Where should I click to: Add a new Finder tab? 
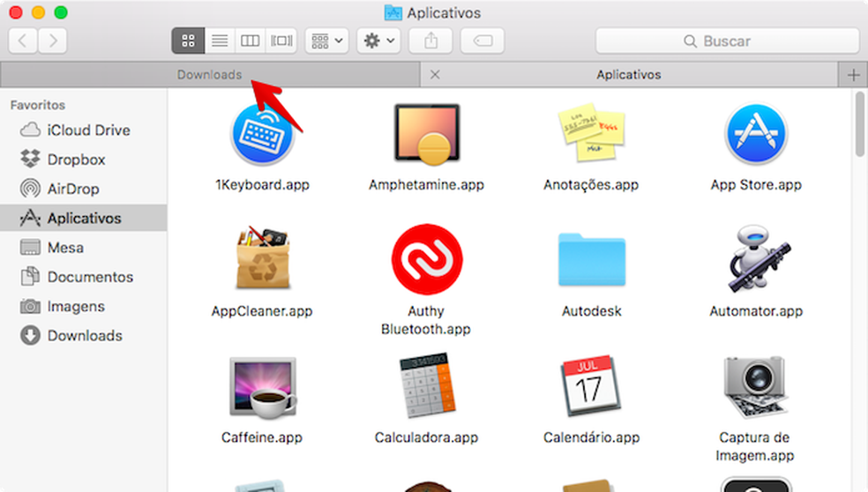853,75
